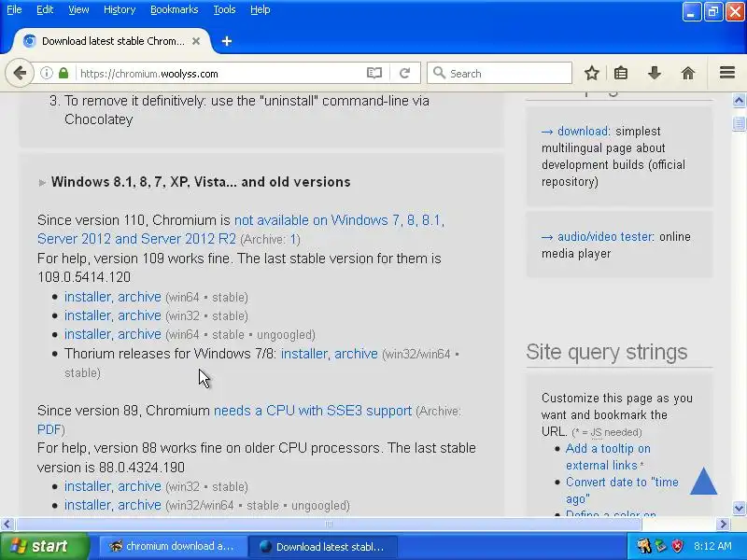Click the 109.0.5414.120 version text
Screen dimensions: 747x560
pyautogui.click(x=84, y=277)
